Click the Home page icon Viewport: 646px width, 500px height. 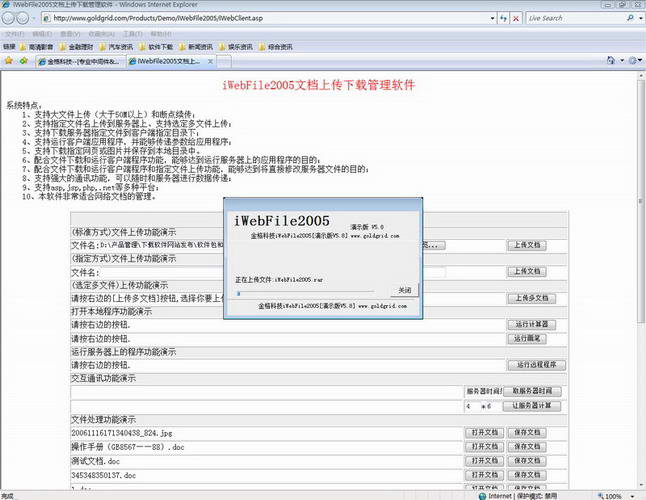pyautogui.click(x=611, y=61)
